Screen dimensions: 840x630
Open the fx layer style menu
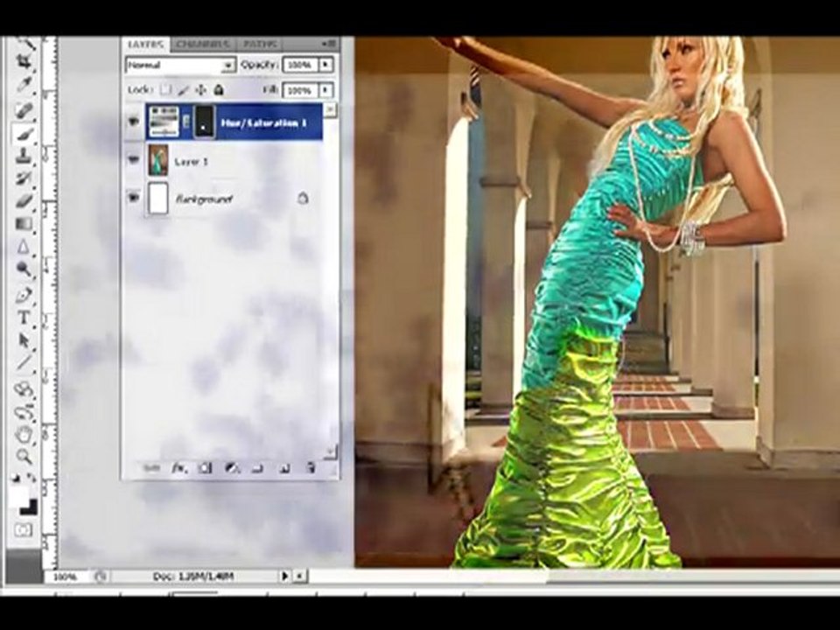pos(178,469)
